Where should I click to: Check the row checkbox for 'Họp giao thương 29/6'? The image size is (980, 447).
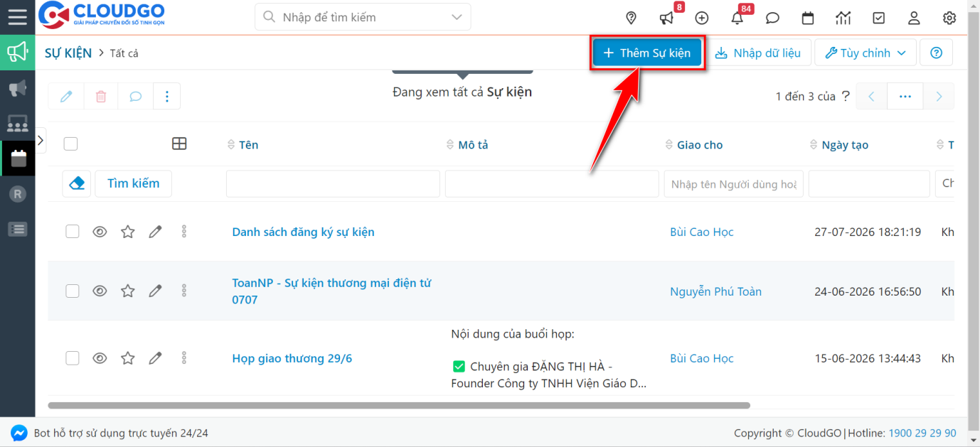point(72,358)
